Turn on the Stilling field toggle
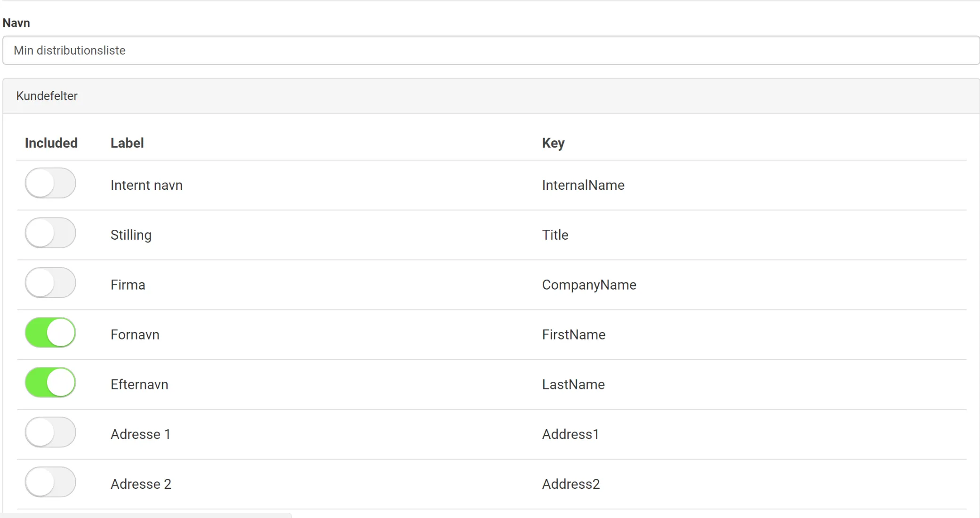This screenshot has width=980, height=518. click(x=50, y=233)
